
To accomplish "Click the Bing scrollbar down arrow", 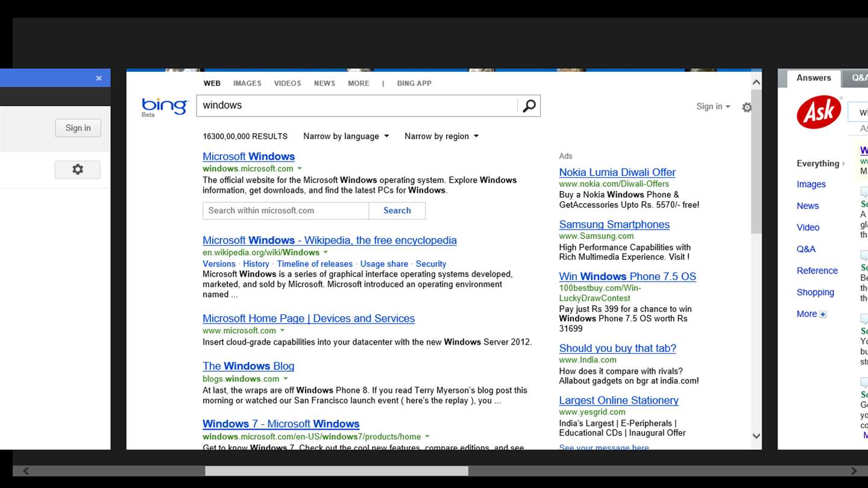I will (756, 436).
